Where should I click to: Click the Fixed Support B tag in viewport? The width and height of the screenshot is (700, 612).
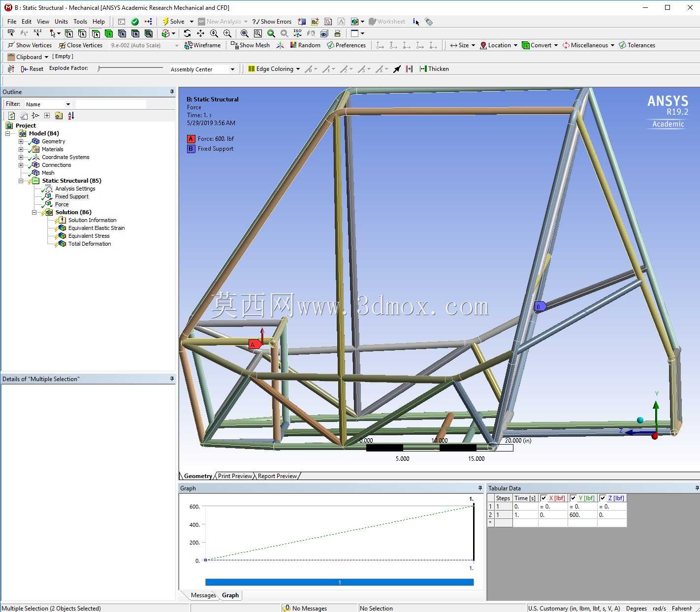[540, 307]
